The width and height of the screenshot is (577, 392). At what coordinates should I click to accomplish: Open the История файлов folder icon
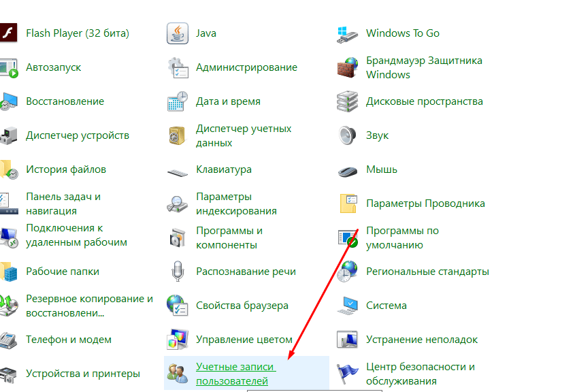[9, 169]
